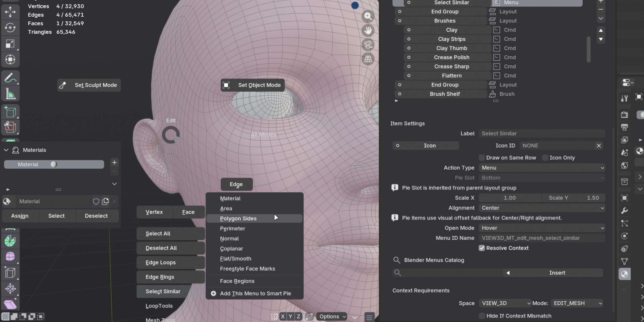Click the Set Sculpt Mode button
Viewport: 644px width, 322px height.
pyautogui.click(x=89, y=85)
